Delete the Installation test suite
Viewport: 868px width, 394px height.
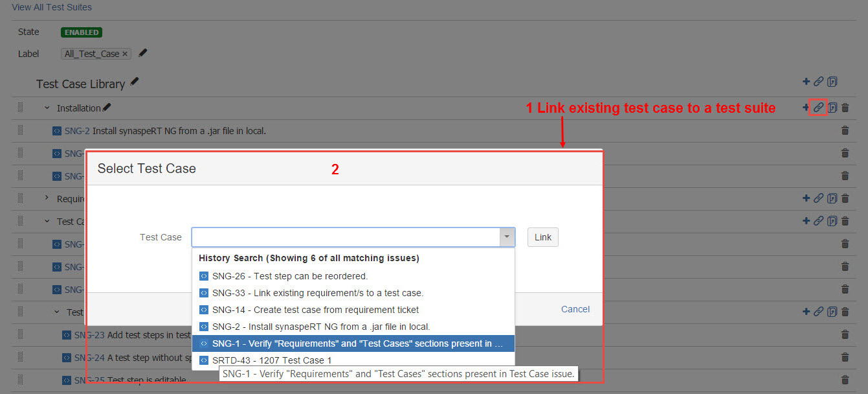pyautogui.click(x=845, y=108)
